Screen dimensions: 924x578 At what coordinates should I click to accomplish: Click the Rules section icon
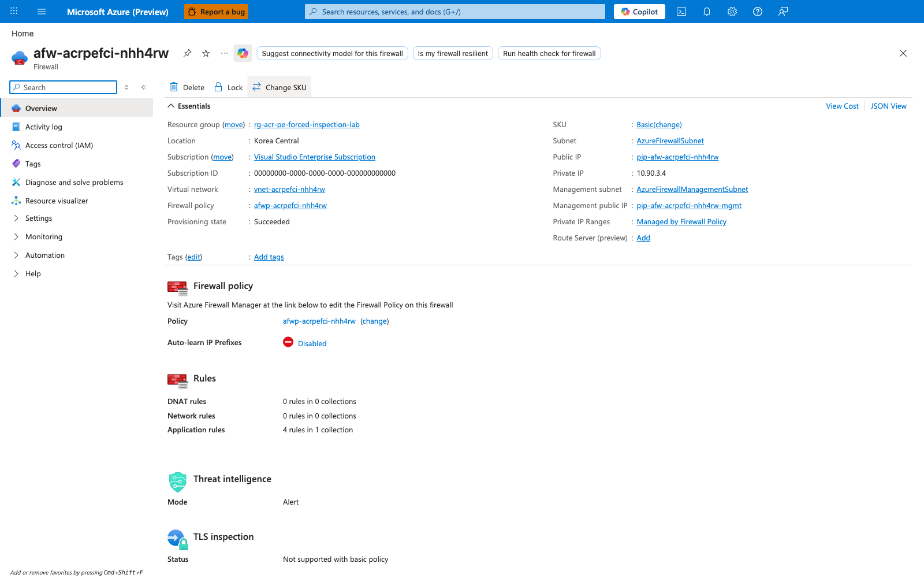(177, 380)
